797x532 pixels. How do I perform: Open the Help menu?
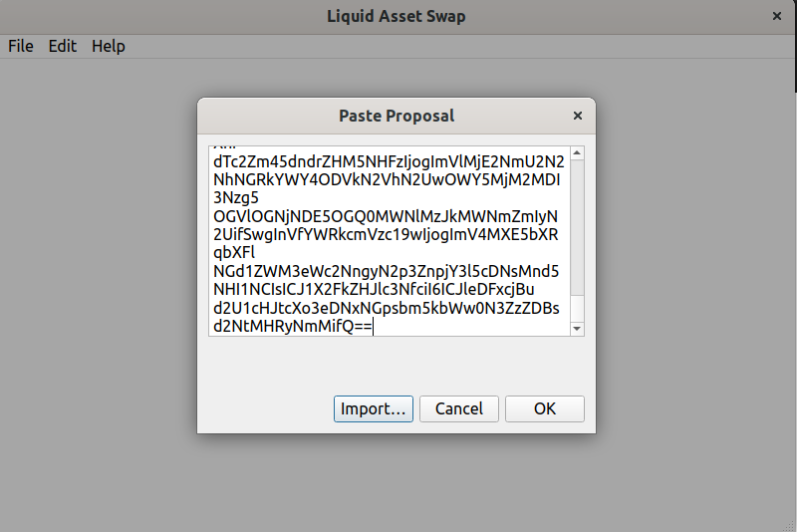(x=109, y=46)
